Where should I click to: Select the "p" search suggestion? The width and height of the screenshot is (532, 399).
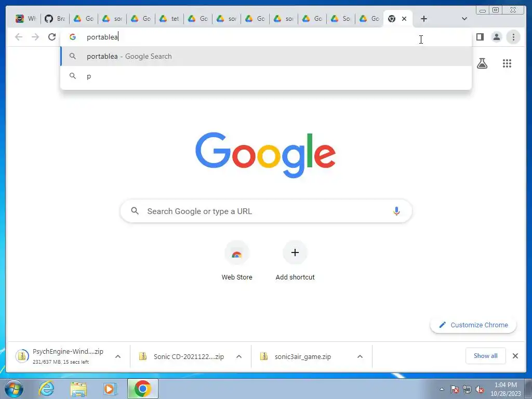(266, 76)
